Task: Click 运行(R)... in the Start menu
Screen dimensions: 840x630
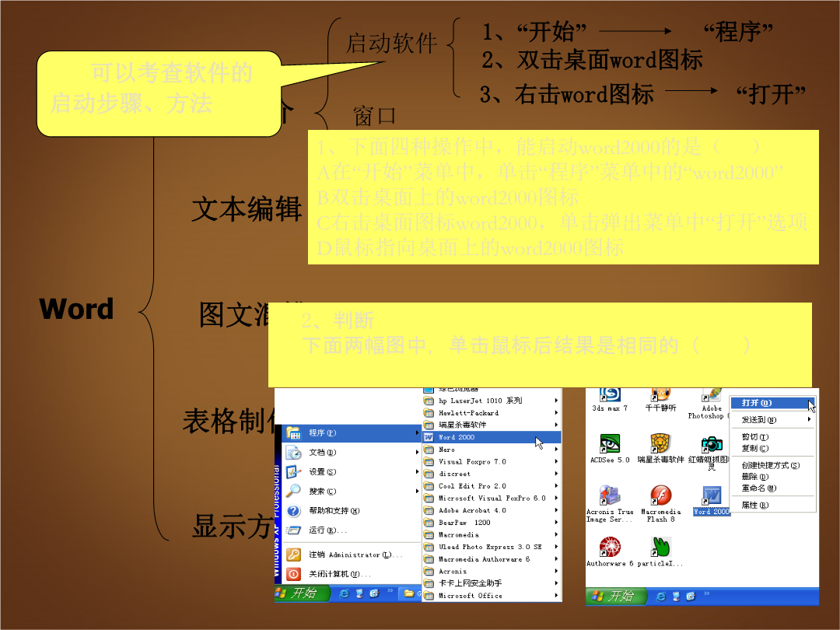Action: tap(352, 530)
